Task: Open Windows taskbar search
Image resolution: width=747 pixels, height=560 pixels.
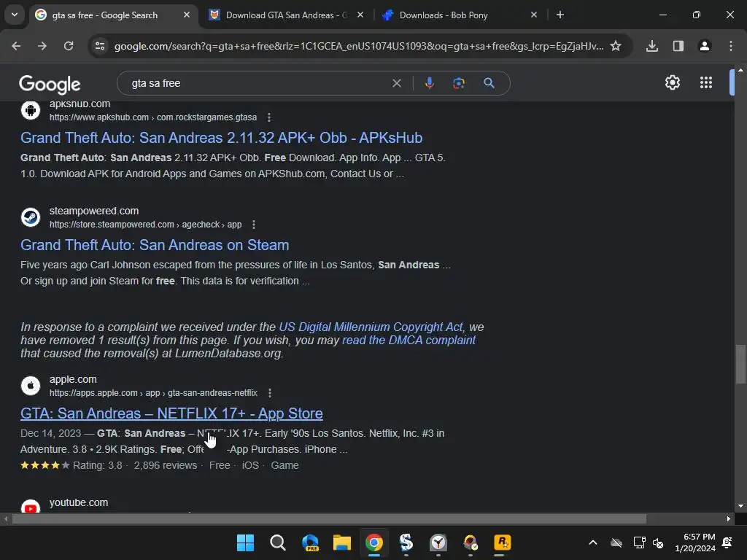Action: coord(277,542)
